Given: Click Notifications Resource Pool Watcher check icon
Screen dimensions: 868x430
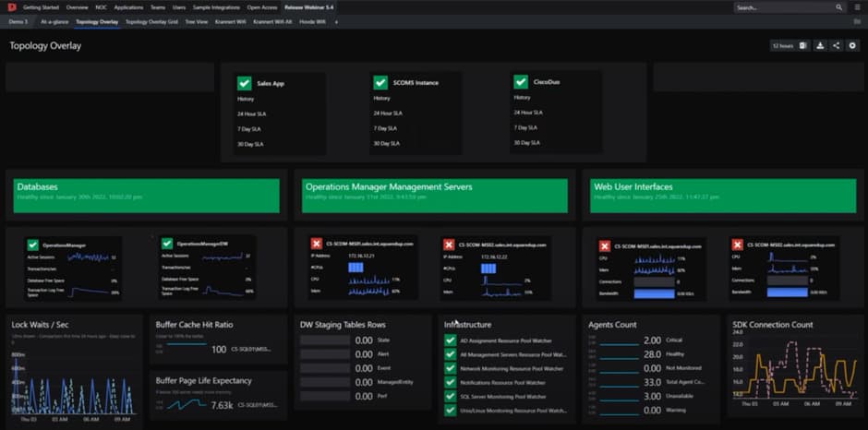Looking at the screenshot, I should tap(450, 382).
